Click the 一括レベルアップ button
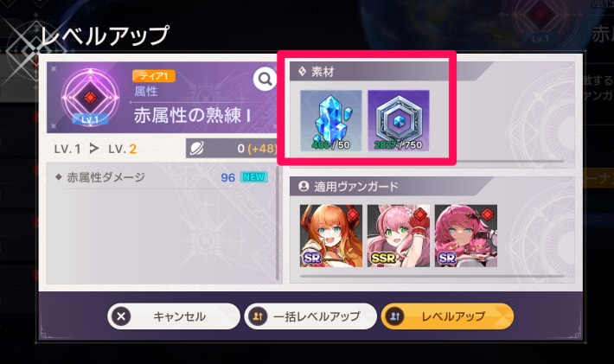Viewport: 614px width, 364px height. tap(310, 316)
